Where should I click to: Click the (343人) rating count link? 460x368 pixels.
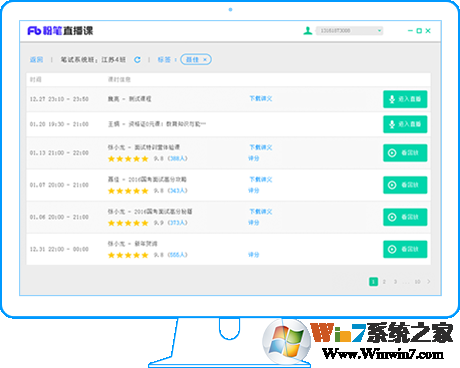pos(177,190)
